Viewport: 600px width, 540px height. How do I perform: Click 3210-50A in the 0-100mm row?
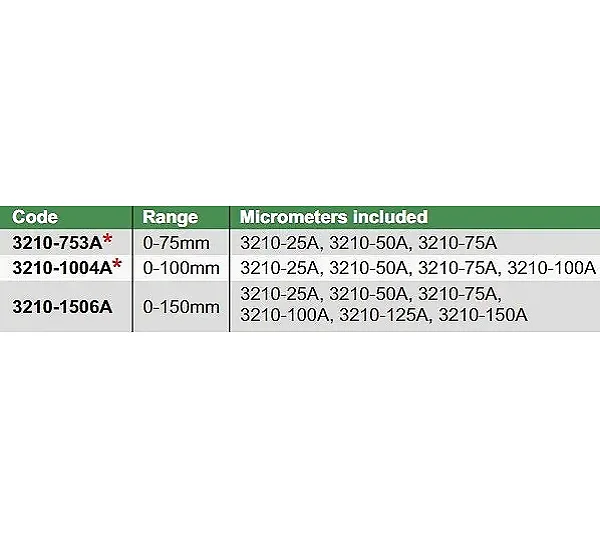coord(369,268)
